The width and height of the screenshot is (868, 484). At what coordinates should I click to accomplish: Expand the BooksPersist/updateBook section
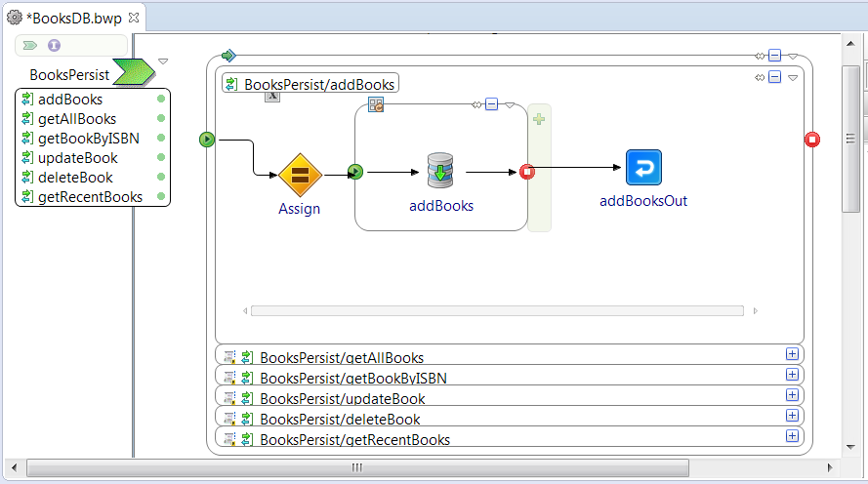[792, 395]
